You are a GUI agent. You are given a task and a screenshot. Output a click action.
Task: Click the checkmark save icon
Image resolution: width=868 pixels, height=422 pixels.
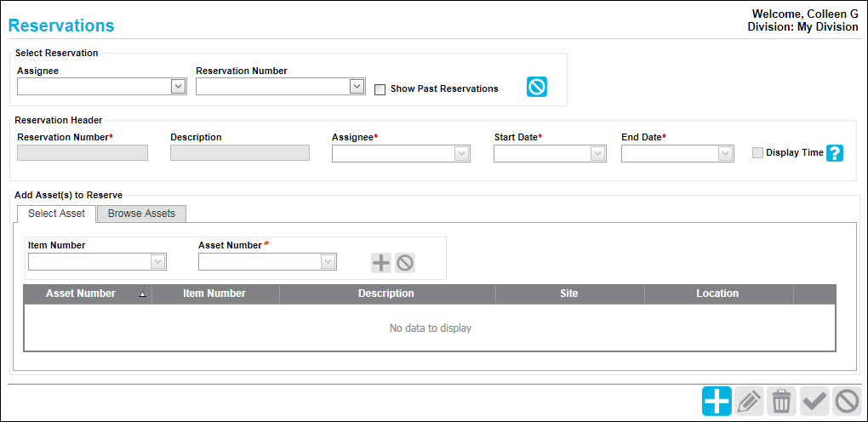814,401
